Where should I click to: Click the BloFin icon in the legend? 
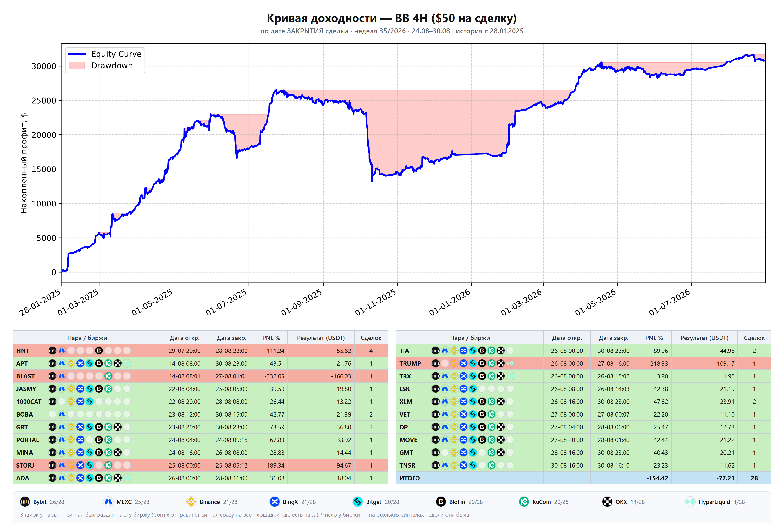[x=441, y=502]
